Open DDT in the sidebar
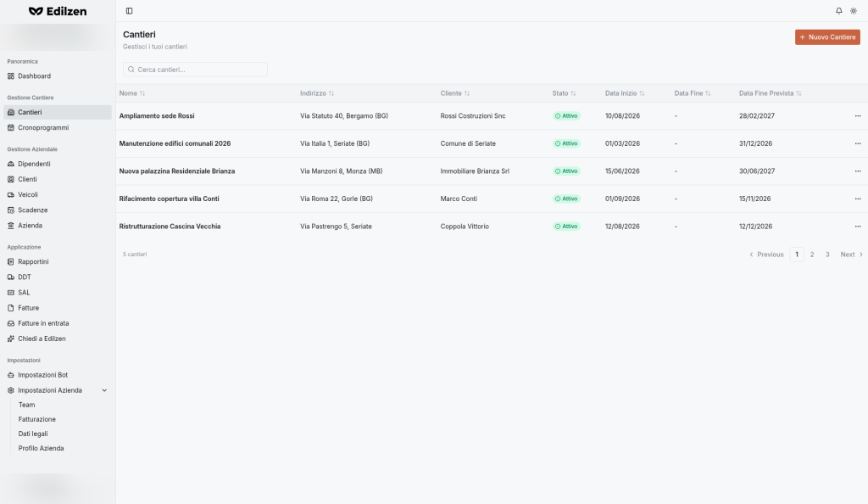This screenshot has height=504, width=868. [x=58, y=277]
